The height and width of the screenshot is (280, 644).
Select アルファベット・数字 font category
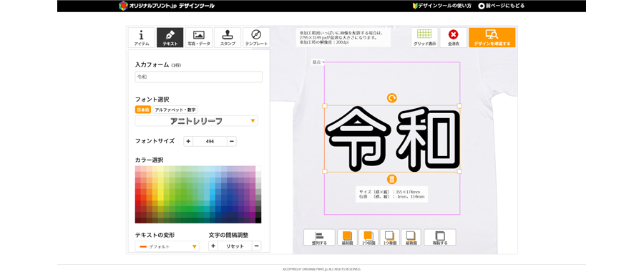pos(175,110)
